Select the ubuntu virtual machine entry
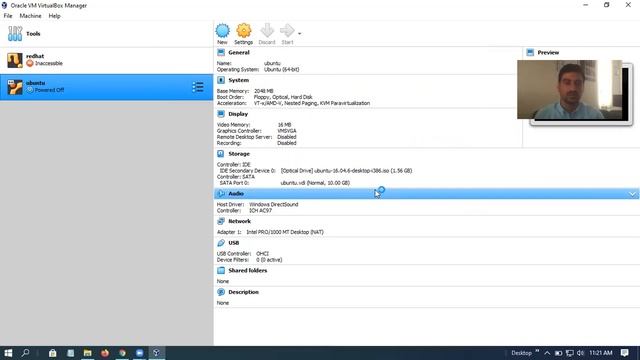640x360 pixels. click(x=107, y=87)
